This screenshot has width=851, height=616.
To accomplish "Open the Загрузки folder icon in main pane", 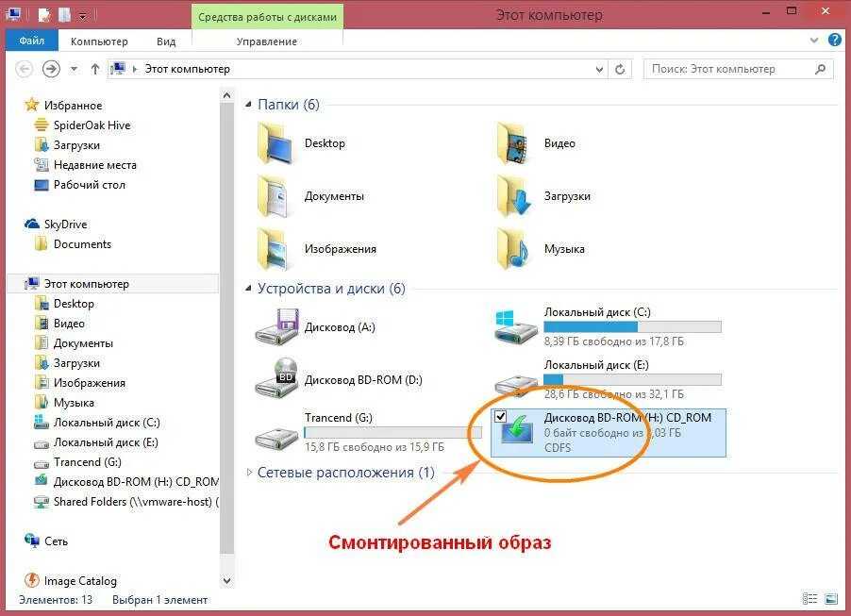I will [515, 196].
